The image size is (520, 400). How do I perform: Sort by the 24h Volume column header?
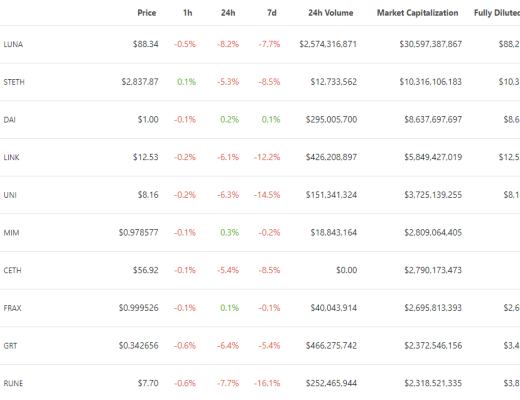coord(331,13)
